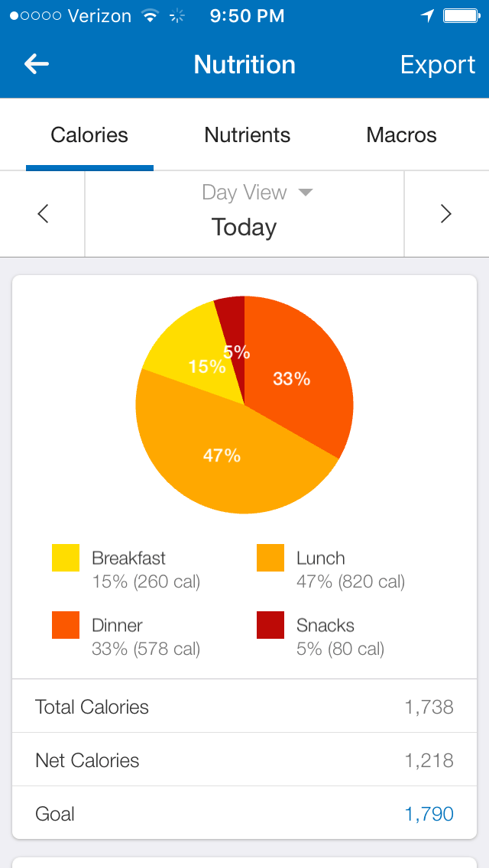Open the 1,790 calorie goal link
This screenshot has width=489, height=868.
(429, 814)
